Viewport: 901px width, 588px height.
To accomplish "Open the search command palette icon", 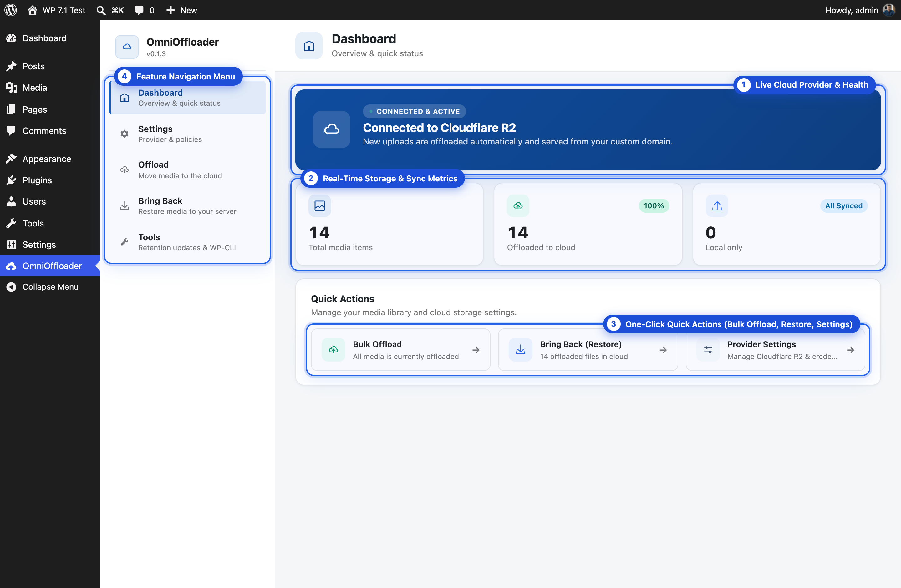I will [101, 10].
